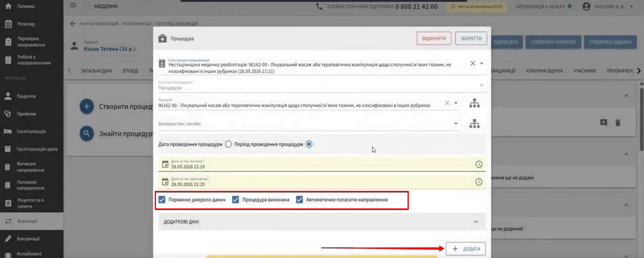Click the calendar icon for end date
The height and width of the screenshot is (258, 644).
pyautogui.click(x=165, y=181)
